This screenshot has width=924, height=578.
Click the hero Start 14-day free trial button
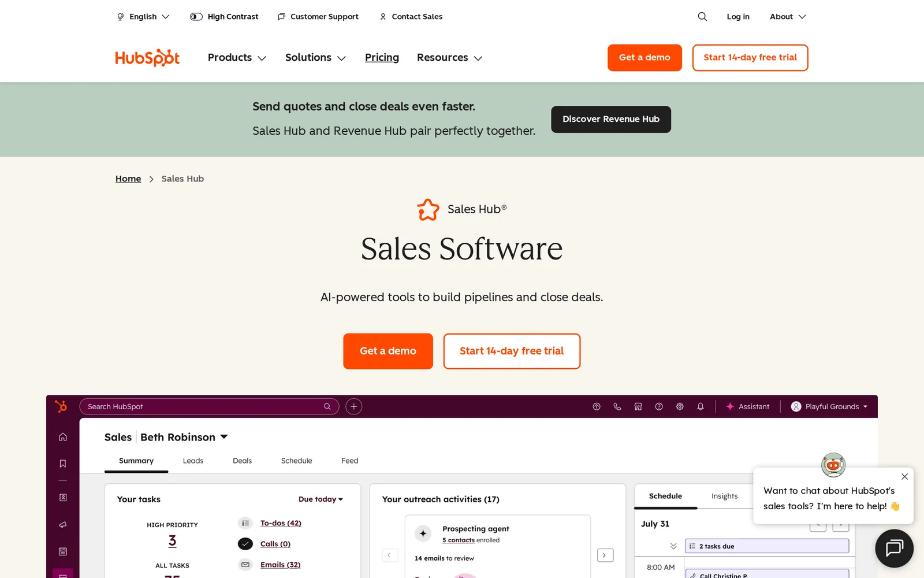pos(512,351)
